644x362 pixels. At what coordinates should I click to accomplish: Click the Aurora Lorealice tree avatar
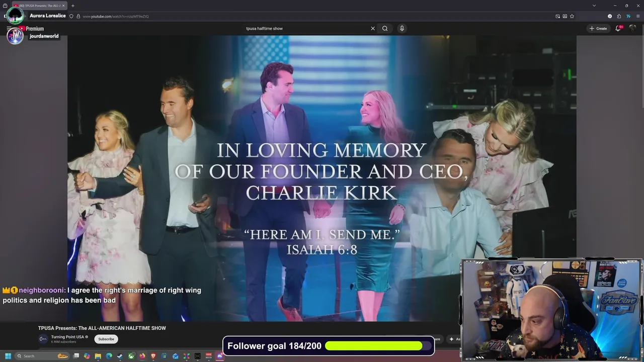15,15
